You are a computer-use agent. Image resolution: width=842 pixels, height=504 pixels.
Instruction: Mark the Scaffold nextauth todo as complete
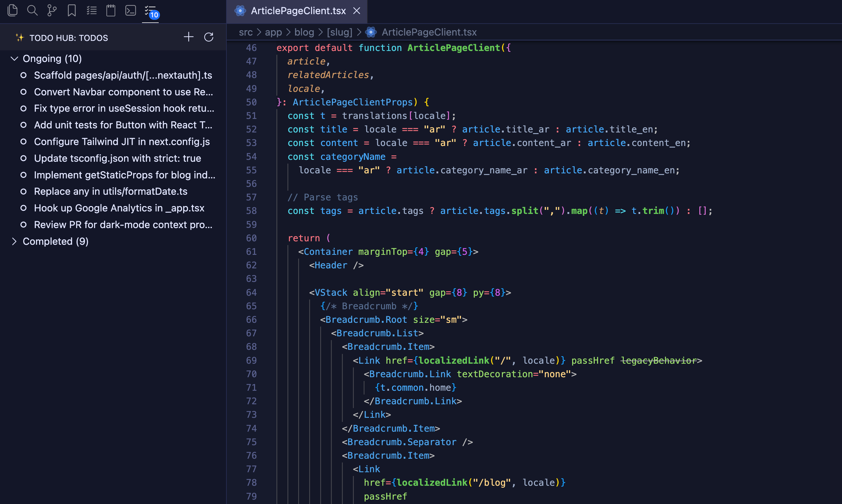point(23,75)
